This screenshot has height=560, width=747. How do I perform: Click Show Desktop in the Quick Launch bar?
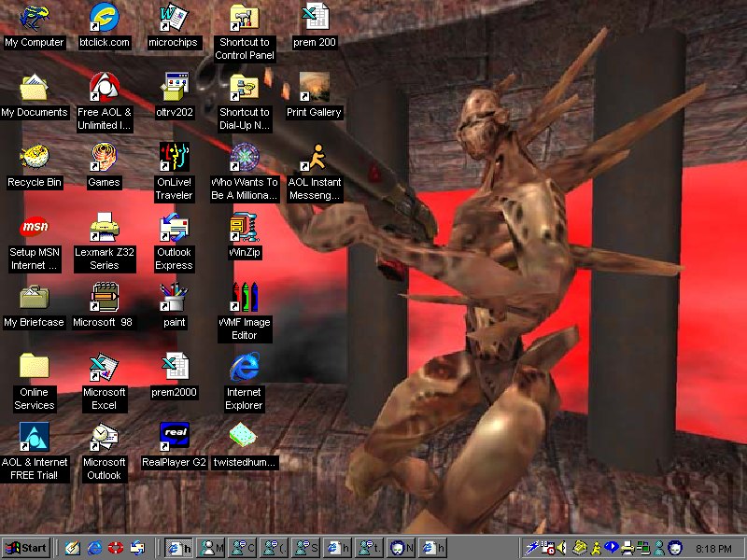pyautogui.click(x=72, y=548)
